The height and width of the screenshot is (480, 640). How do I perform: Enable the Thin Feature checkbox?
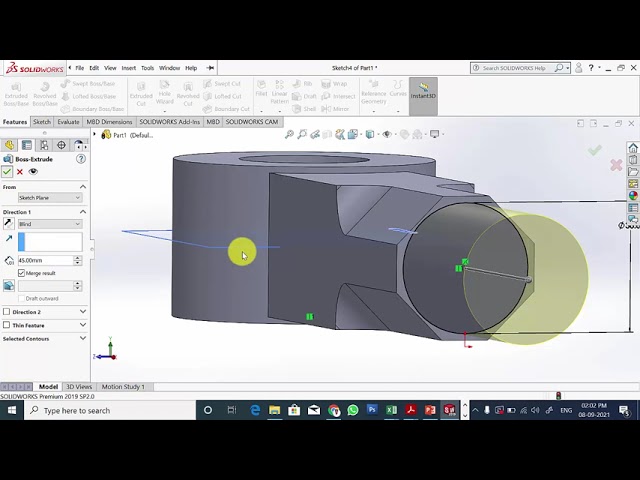[x=7, y=325]
